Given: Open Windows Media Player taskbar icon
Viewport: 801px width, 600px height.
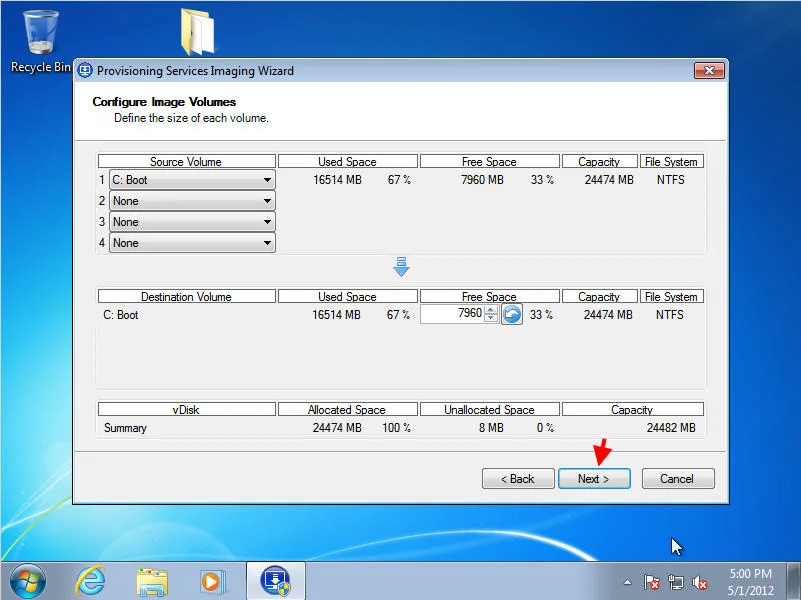Looking at the screenshot, I should [x=213, y=581].
